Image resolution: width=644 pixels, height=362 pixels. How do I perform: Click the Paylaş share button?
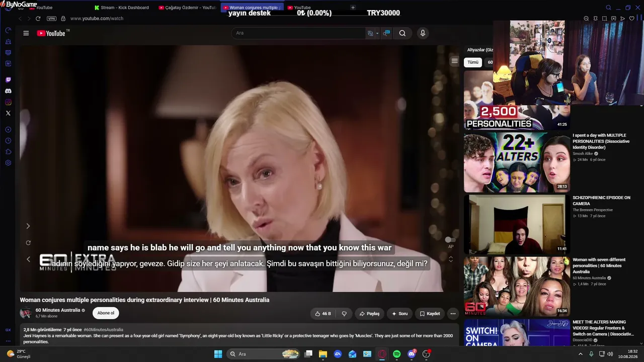click(x=369, y=314)
